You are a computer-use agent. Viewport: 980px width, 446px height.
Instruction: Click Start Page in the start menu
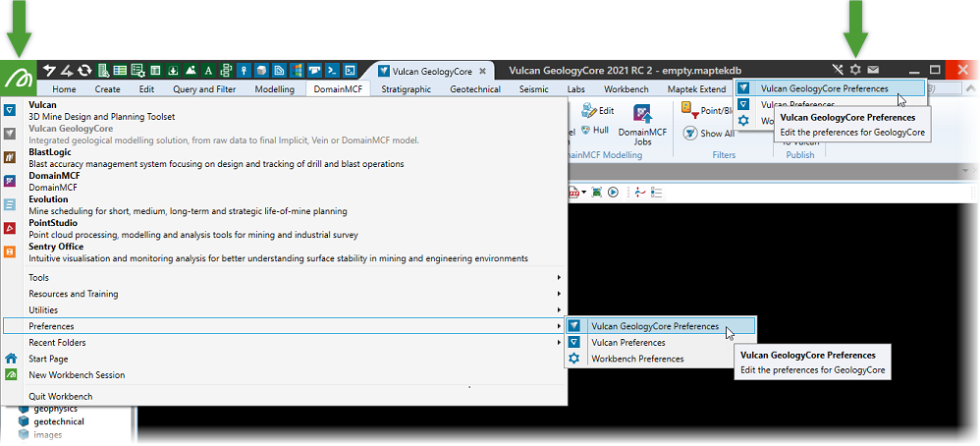48,359
